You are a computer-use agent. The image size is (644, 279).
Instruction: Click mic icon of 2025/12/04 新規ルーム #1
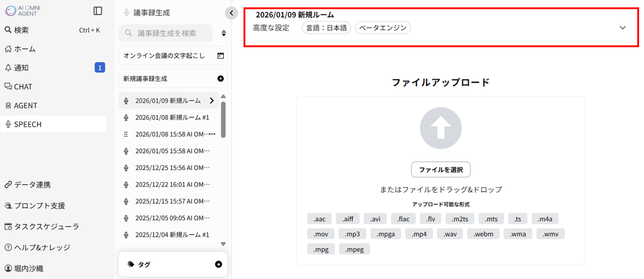[x=126, y=235]
